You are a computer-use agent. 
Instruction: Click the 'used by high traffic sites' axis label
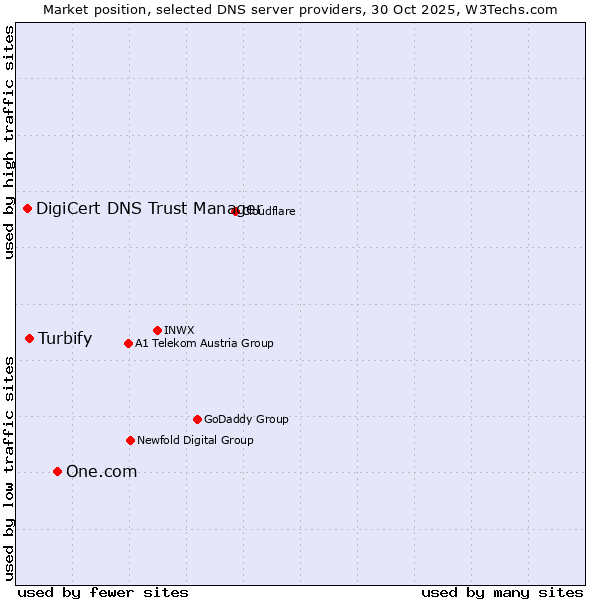[x=9, y=142]
